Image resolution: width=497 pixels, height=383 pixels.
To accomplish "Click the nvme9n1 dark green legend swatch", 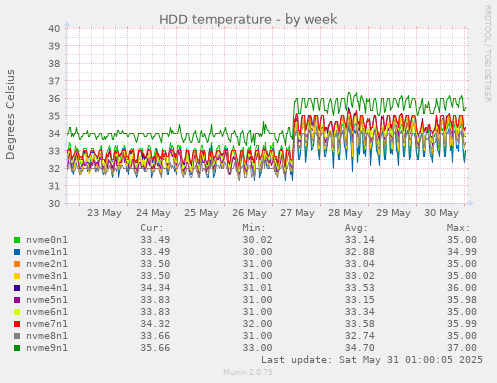I will pos(17,348).
